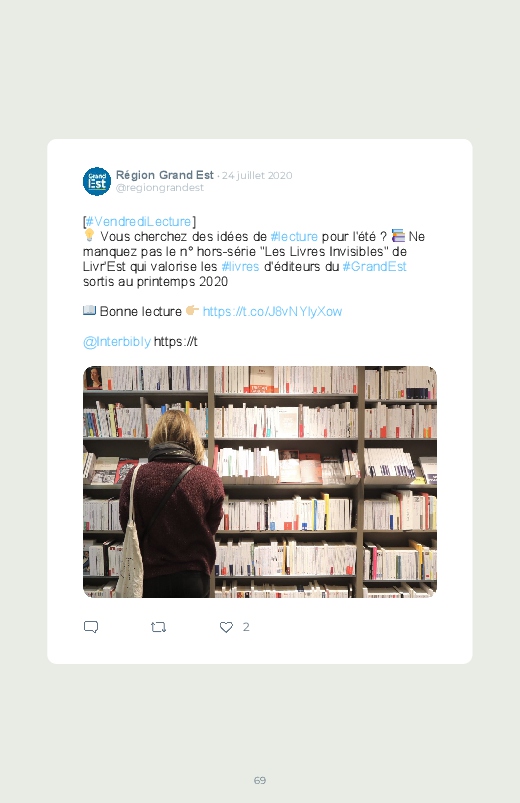Open the #livres hashtag

click(x=240, y=266)
